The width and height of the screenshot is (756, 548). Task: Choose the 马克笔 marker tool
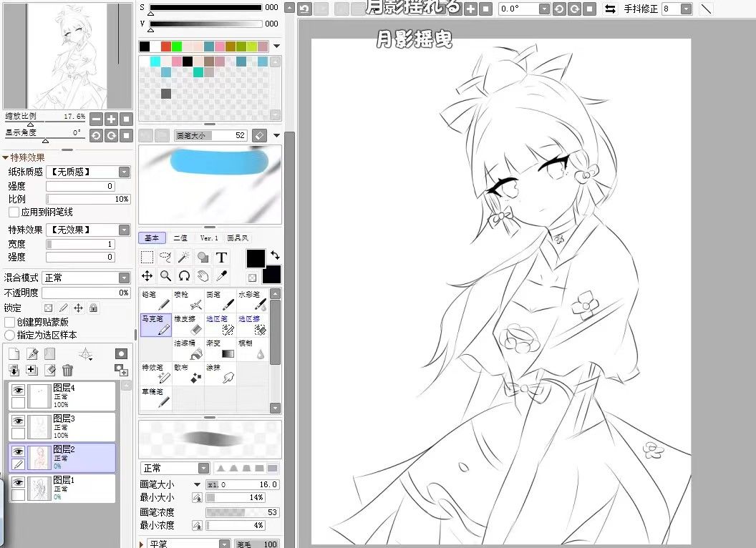(x=156, y=324)
